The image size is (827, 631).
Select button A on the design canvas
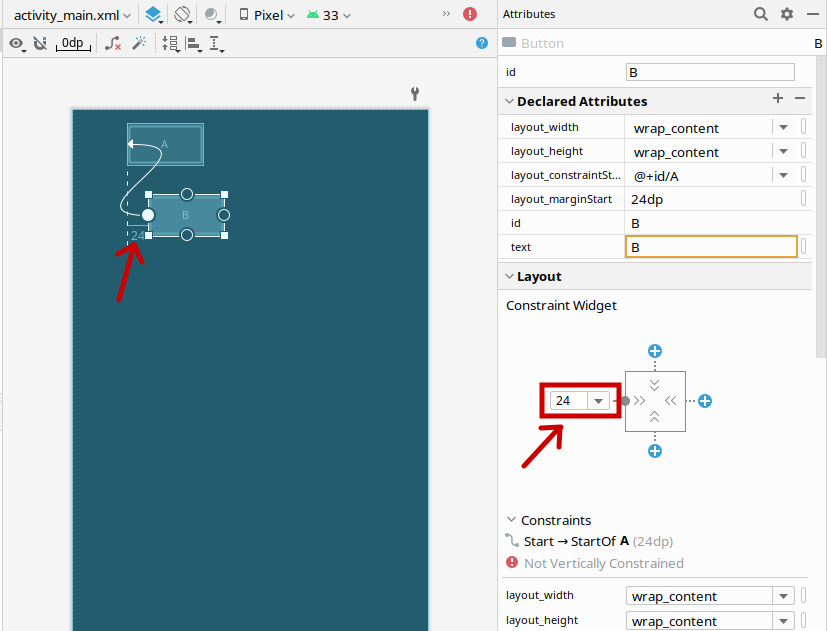(x=166, y=144)
